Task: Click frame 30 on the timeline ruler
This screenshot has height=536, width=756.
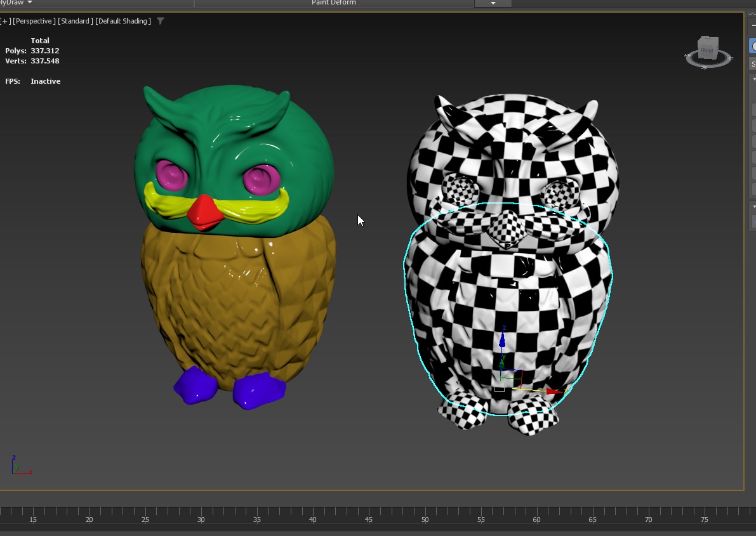Action: (x=201, y=515)
